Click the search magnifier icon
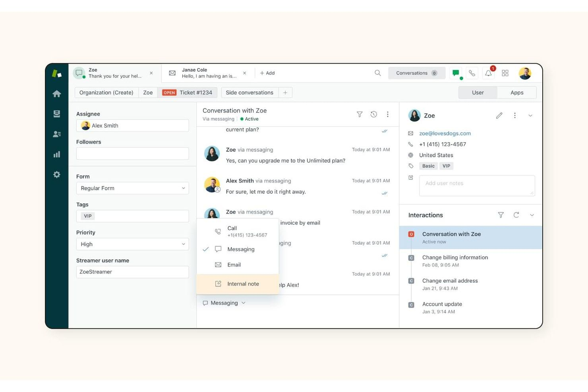The image size is (588, 392). [x=377, y=73]
